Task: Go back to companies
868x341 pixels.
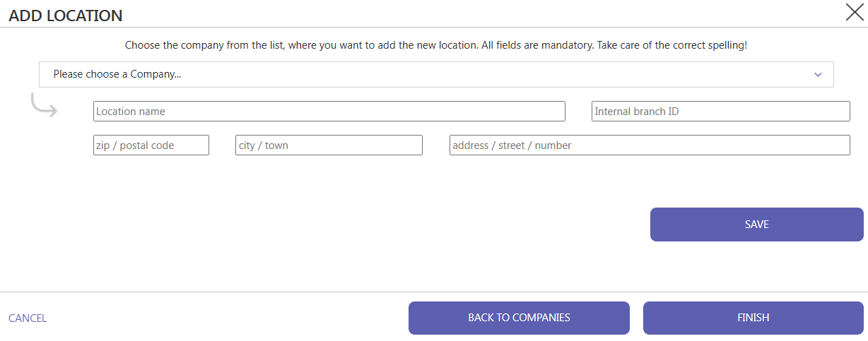Action: click(x=519, y=318)
